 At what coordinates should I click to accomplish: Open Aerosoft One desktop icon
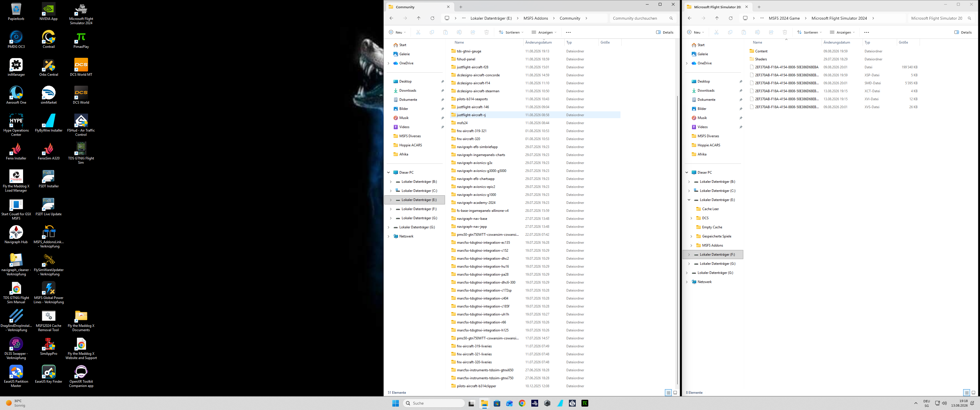click(16, 95)
